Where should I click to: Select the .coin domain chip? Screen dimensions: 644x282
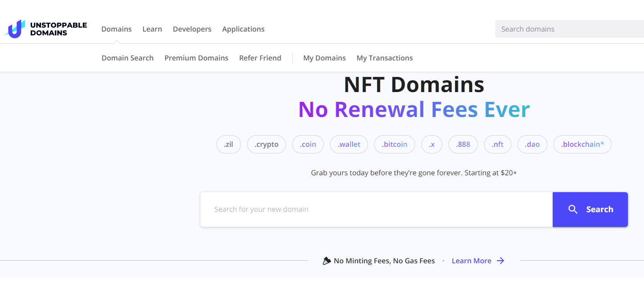[308, 144]
